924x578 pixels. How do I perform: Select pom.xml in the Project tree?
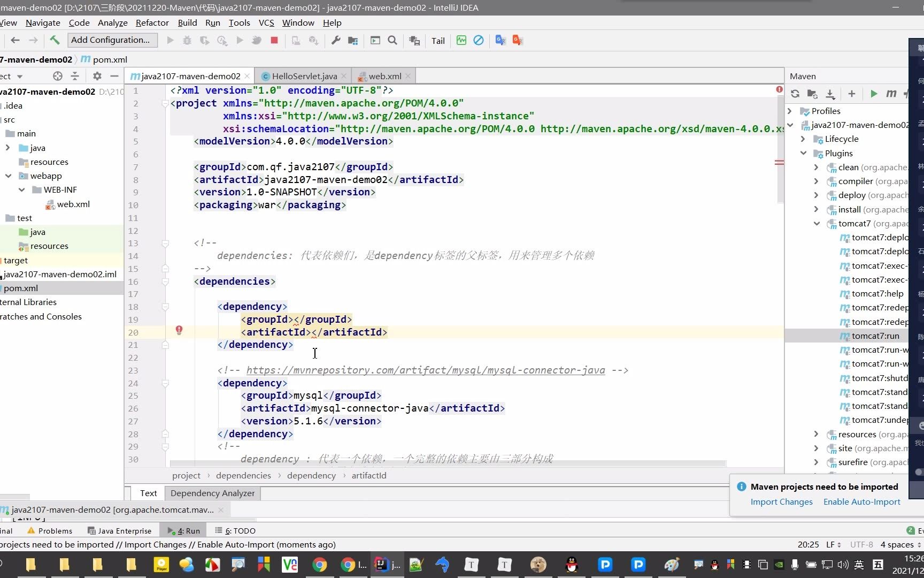coord(21,288)
